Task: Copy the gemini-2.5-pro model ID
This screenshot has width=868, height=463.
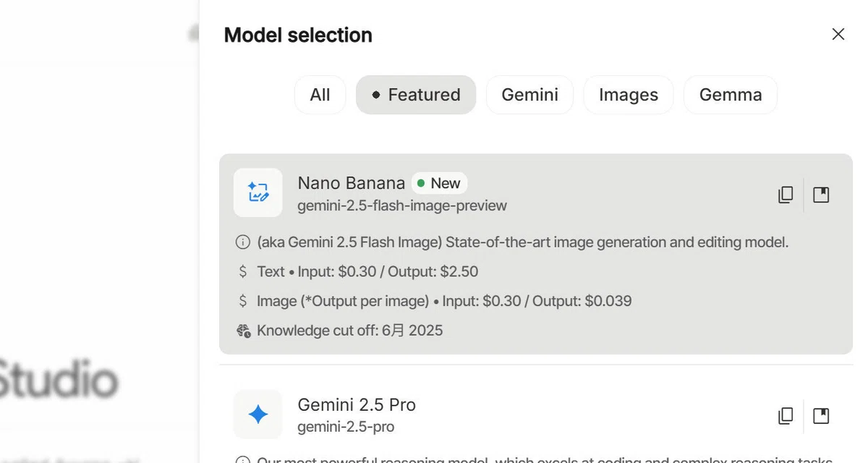Action: click(786, 416)
